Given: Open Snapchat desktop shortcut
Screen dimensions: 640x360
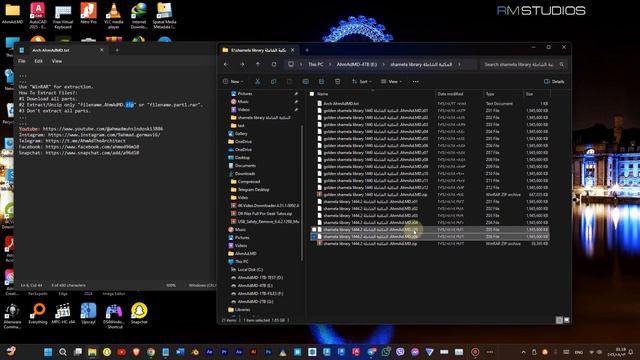Looking at the screenshot, I should tap(139, 313).
